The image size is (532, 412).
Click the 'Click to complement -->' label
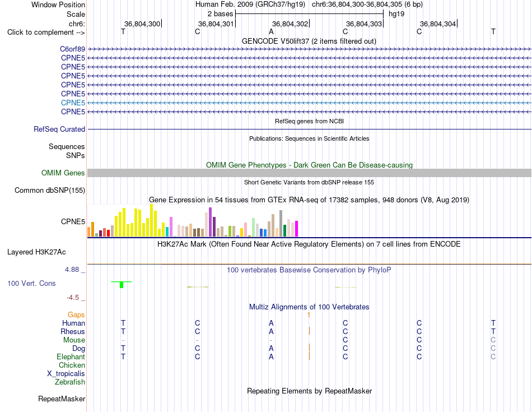click(46, 33)
